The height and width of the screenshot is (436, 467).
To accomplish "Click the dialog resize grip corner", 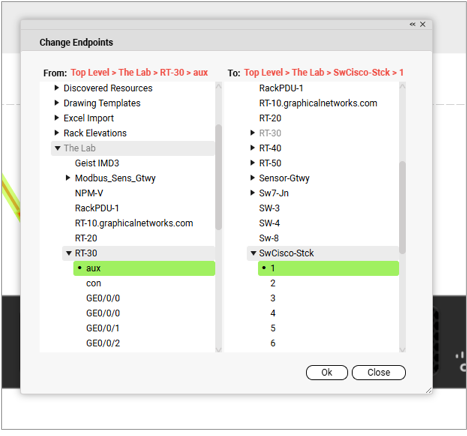I will click(429, 391).
